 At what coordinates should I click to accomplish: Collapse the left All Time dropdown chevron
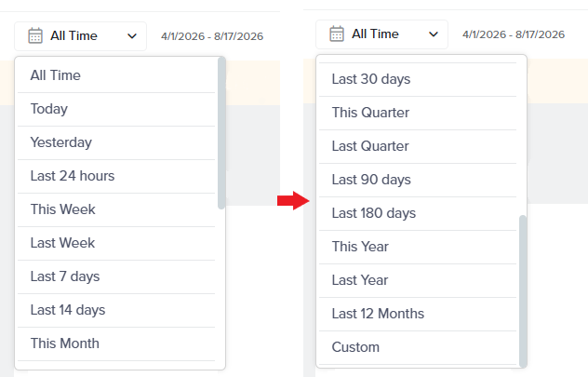pyautogui.click(x=132, y=36)
